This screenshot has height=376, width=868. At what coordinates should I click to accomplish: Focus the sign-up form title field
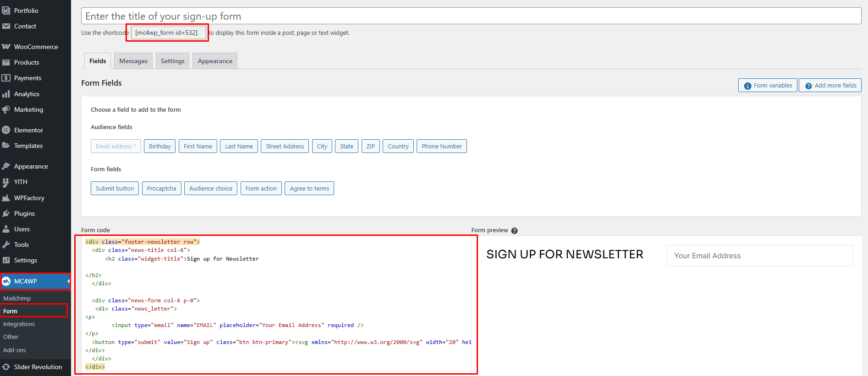(x=471, y=16)
